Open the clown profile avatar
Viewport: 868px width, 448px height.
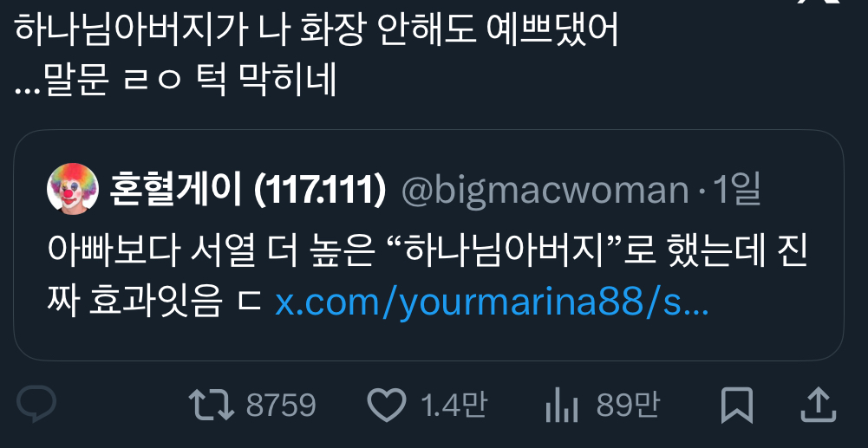(x=73, y=189)
